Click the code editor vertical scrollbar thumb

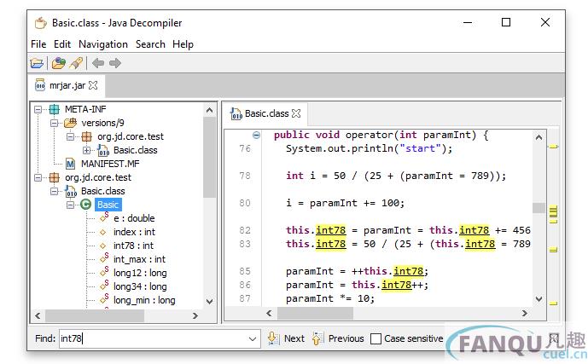pyautogui.click(x=539, y=207)
